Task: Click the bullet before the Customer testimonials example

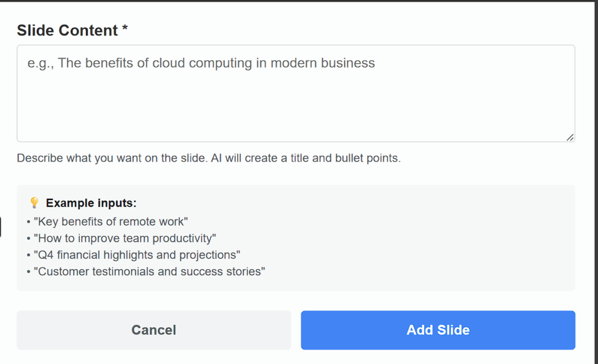Action: tap(29, 271)
